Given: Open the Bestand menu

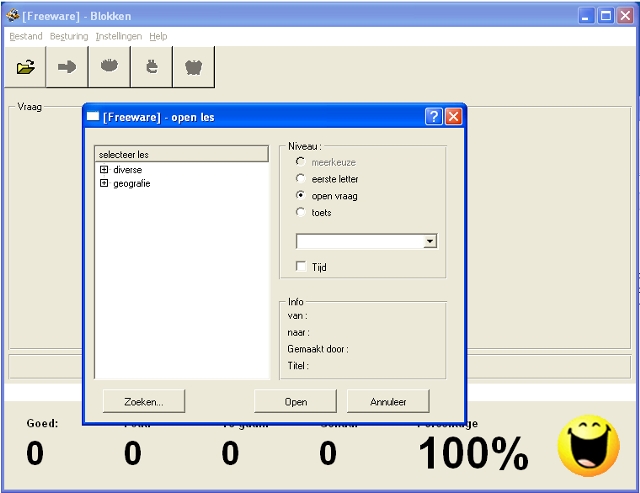Looking at the screenshot, I should pyautogui.click(x=26, y=36).
